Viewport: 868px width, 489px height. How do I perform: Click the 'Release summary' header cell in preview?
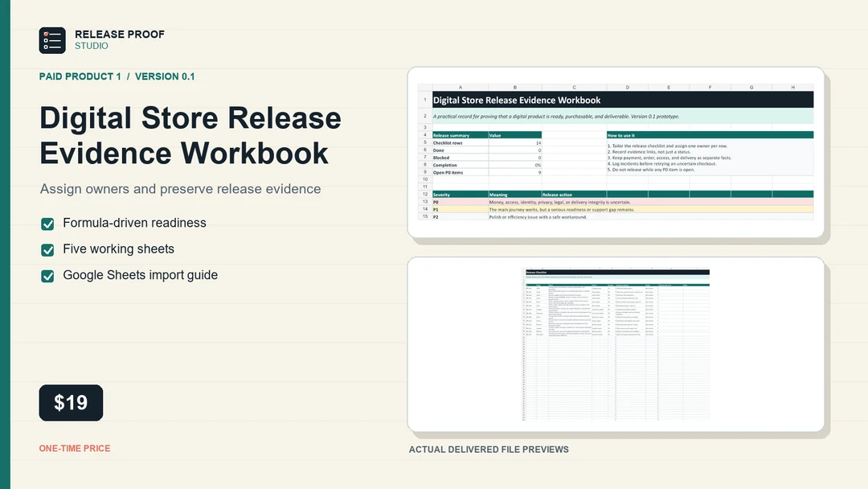(460, 135)
